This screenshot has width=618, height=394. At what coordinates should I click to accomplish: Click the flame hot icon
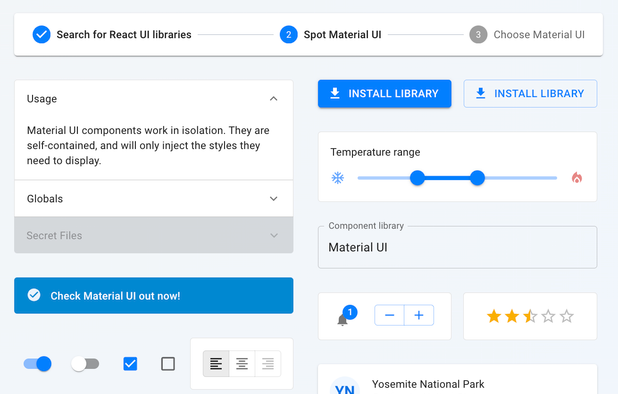pos(577,178)
